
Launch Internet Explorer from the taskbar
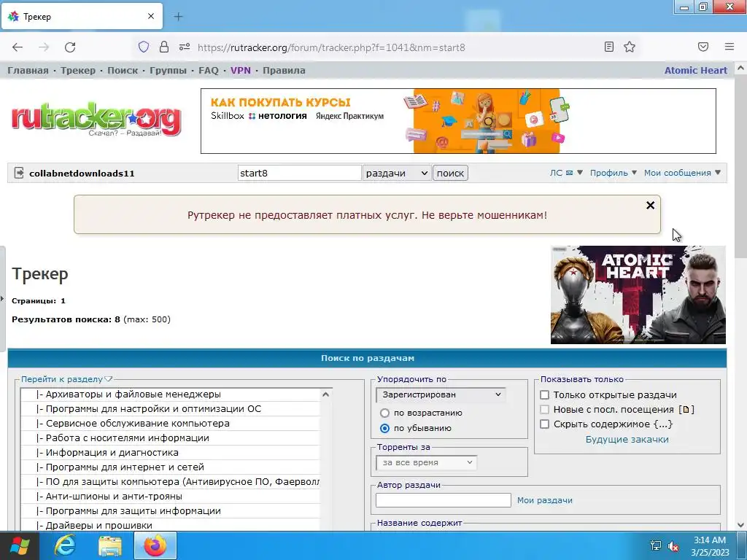65,545
